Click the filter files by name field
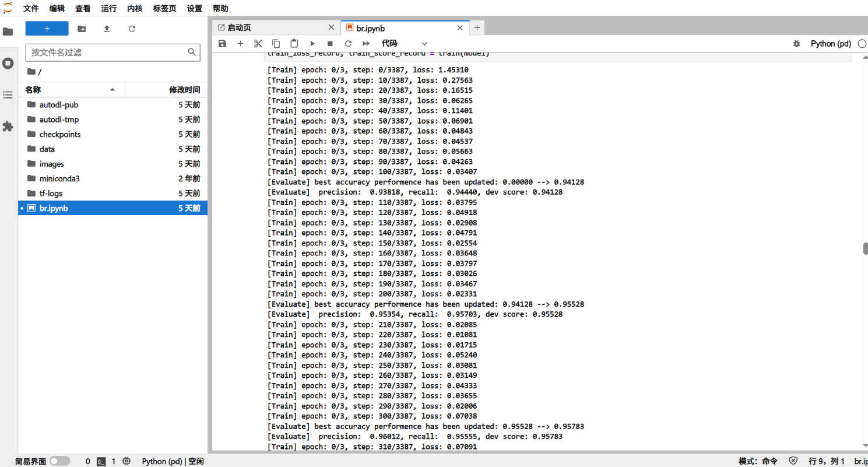The image size is (868, 467). 113,52
